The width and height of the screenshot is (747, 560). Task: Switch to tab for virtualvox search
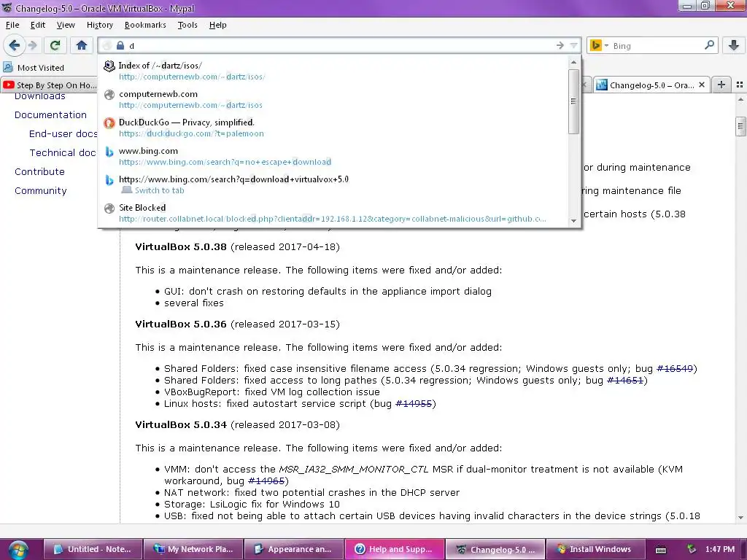point(333,184)
